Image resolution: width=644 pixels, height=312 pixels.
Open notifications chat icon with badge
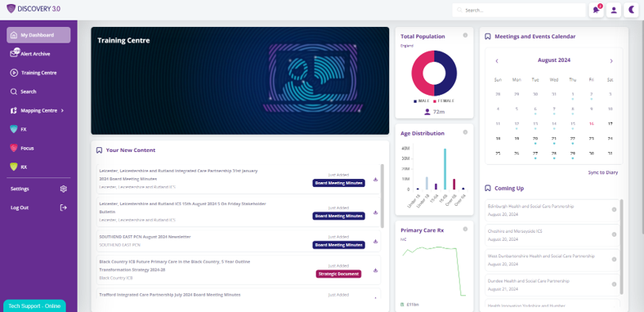pos(596,11)
